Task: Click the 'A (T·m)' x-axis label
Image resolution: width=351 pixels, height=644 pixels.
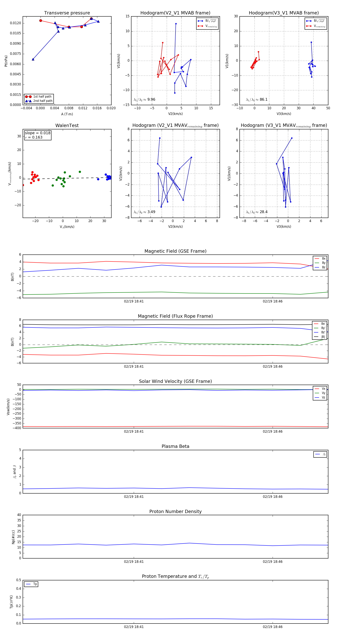Action: [x=67, y=114]
